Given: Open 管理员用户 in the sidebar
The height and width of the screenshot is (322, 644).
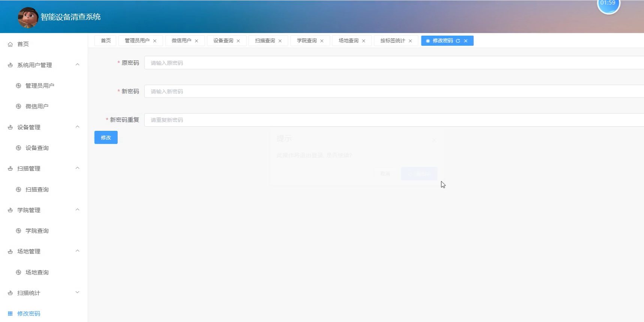Looking at the screenshot, I should (x=40, y=86).
